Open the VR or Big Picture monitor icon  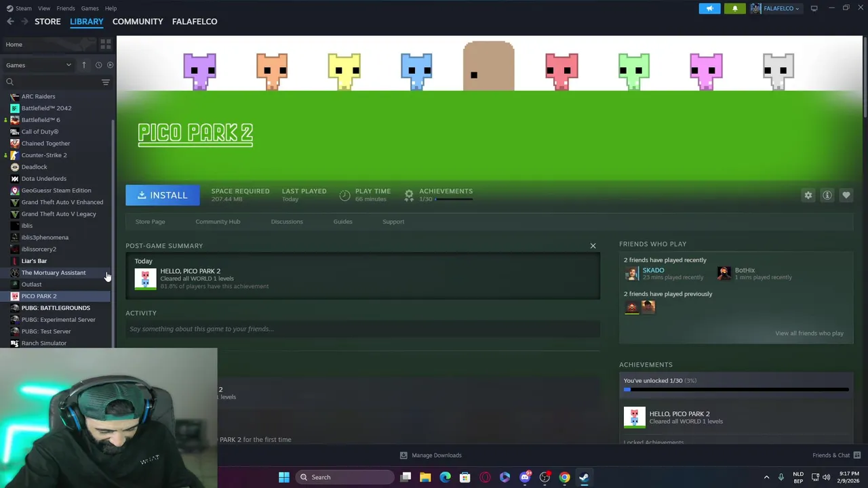click(814, 8)
